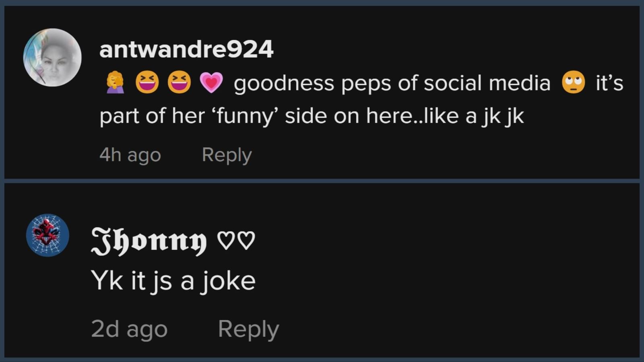The width and height of the screenshot is (644, 362).
Task: Reply to antwandre924's comment
Action: coord(227,155)
